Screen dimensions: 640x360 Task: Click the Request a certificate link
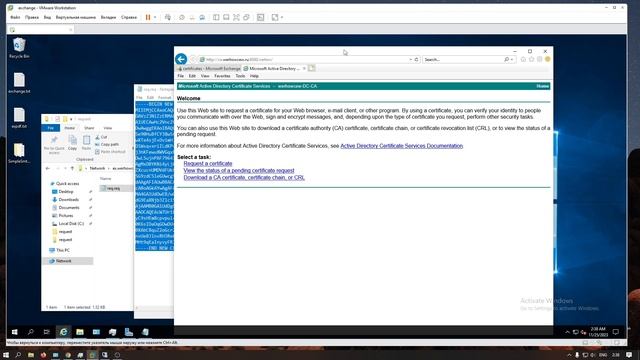coord(208,163)
